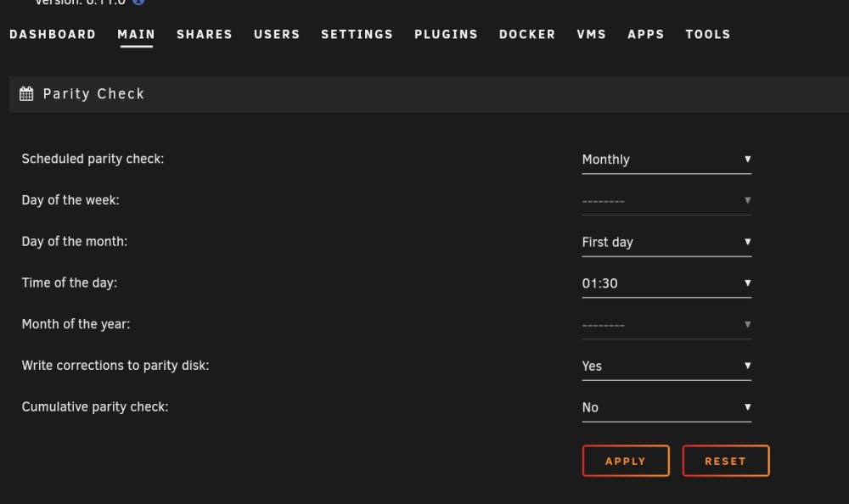
Task: Select the Main tab
Action: pyautogui.click(x=137, y=34)
